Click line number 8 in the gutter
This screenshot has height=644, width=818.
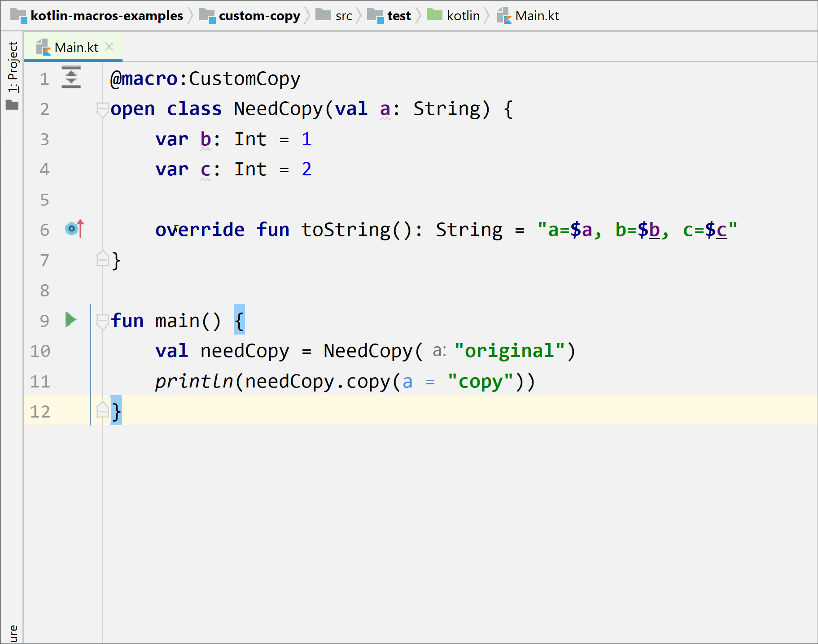[44, 291]
